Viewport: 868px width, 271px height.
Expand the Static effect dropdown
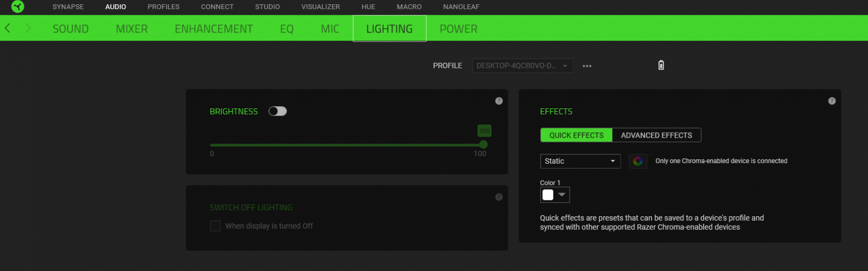[x=580, y=161]
